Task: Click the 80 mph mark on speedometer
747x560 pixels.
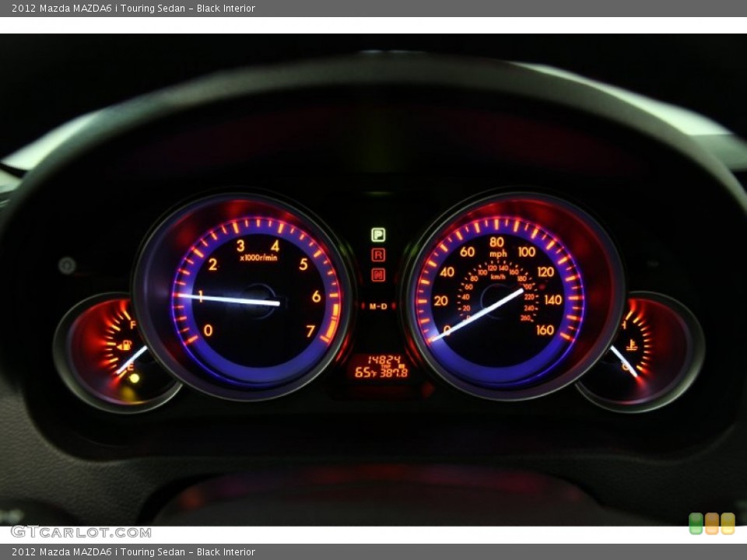Action: pos(496,242)
